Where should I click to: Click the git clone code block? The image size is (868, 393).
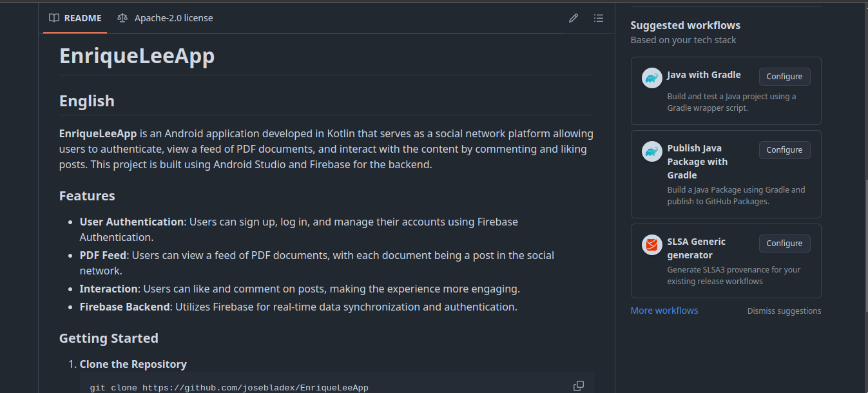(x=337, y=383)
